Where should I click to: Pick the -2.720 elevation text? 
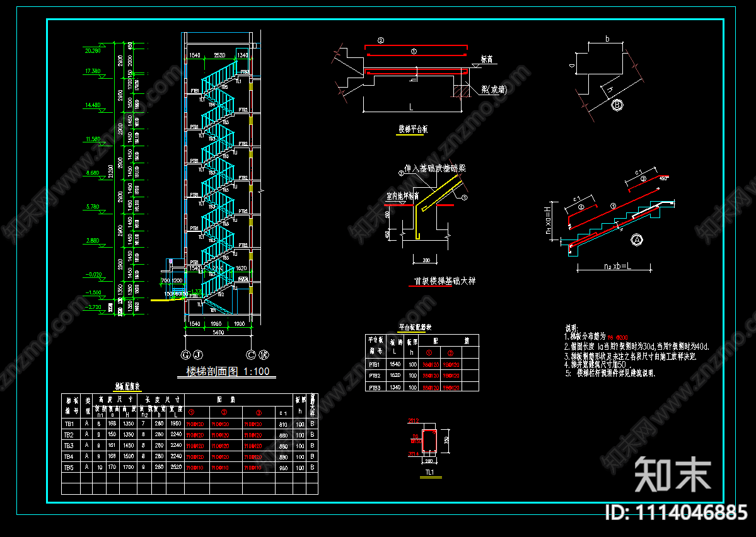point(93,307)
